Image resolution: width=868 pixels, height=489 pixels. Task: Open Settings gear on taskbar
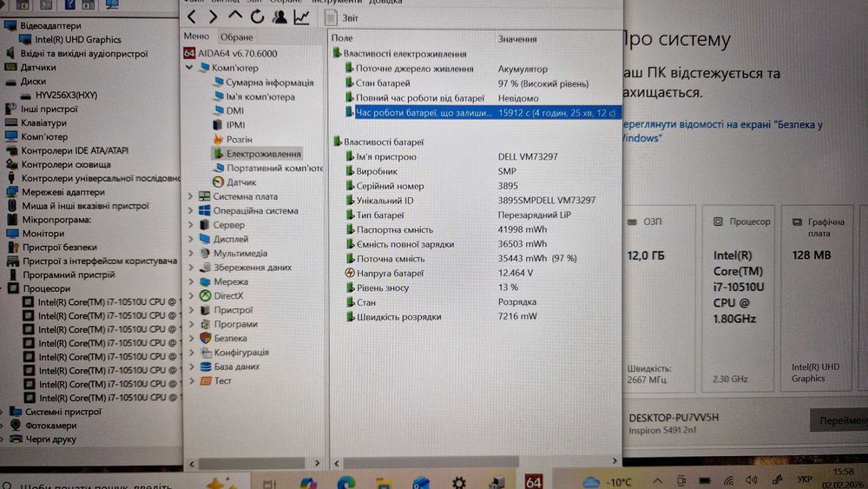coord(458,482)
